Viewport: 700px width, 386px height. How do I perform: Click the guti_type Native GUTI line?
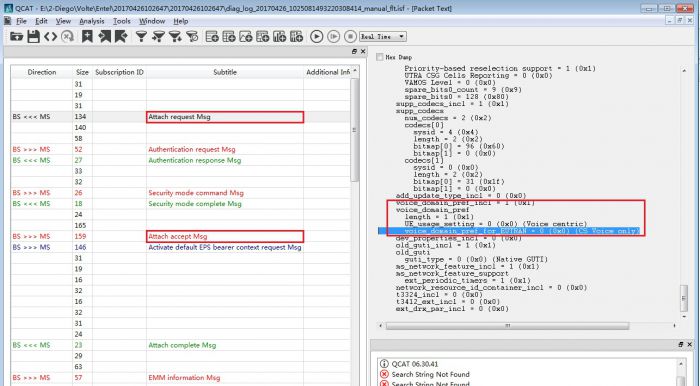(476, 259)
